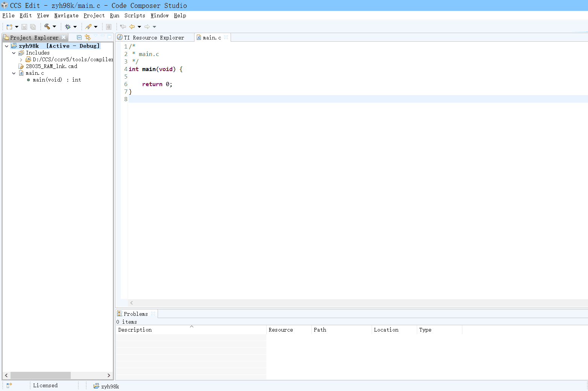Select the Problems tab

(136, 314)
